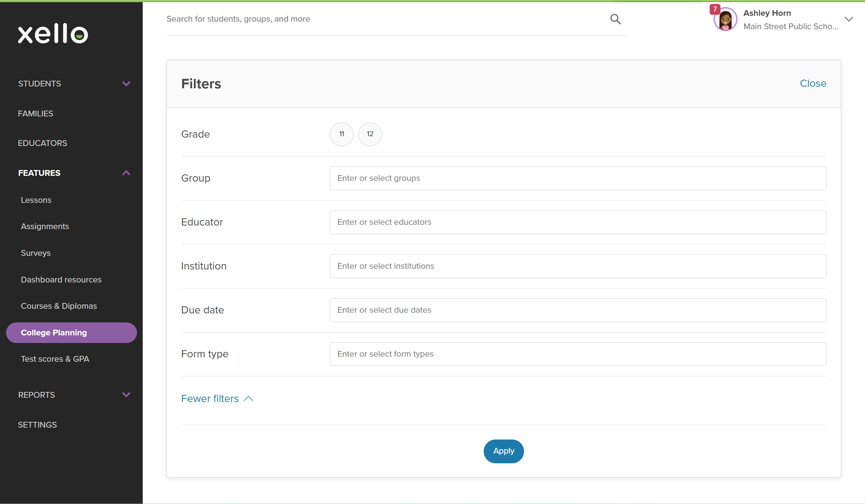Go to Educators in sidebar
Screen dimensions: 865x504
click(x=43, y=143)
